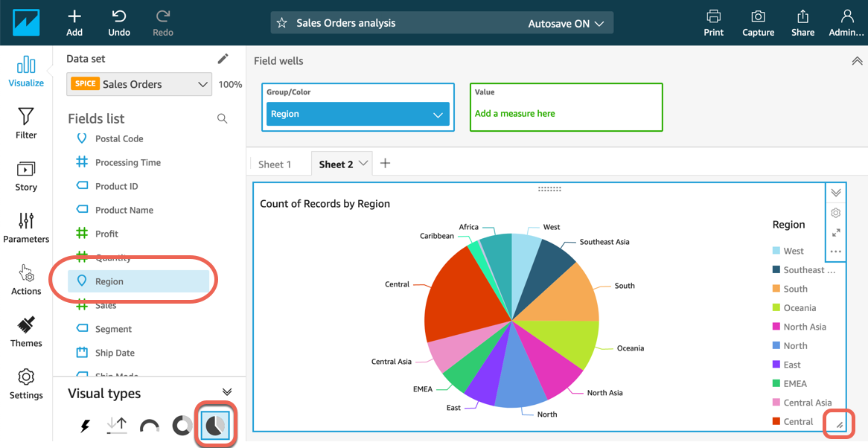The width and height of the screenshot is (868, 448).
Task: Switch to the Sheet 1 tab
Action: 275,164
